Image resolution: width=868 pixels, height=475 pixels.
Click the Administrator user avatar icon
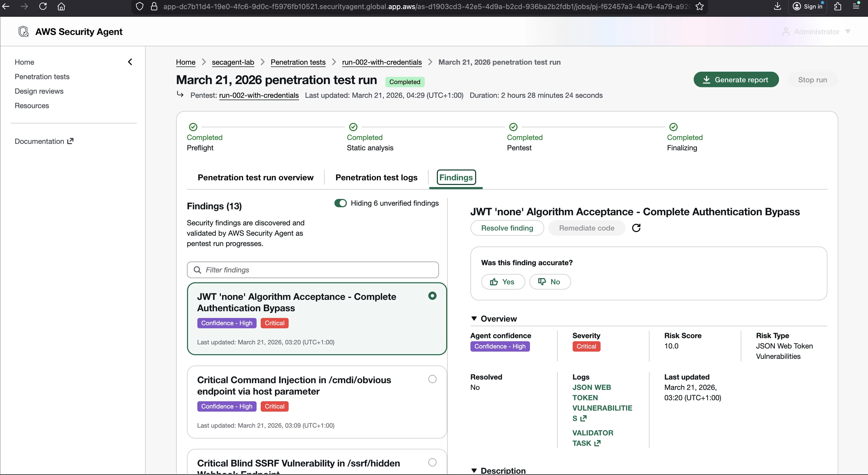click(x=786, y=31)
